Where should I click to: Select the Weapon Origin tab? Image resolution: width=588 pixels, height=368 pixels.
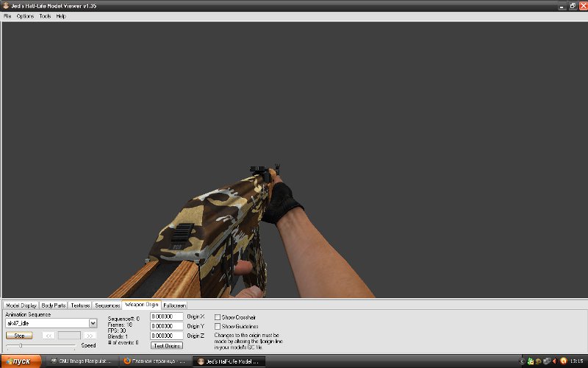coord(141,305)
